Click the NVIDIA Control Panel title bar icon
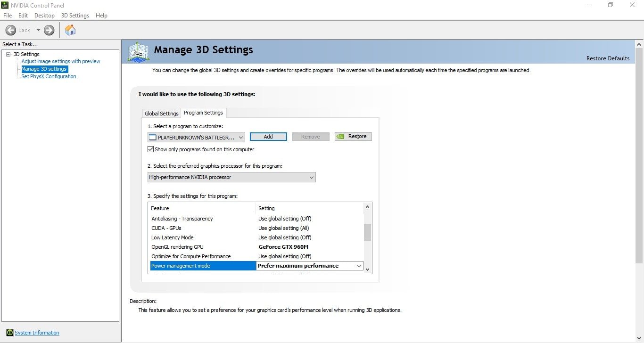644x343 pixels. tap(5, 5)
